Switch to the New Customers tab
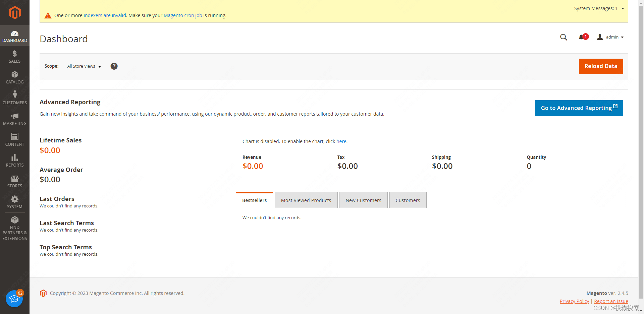The image size is (644, 314). [x=363, y=200]
